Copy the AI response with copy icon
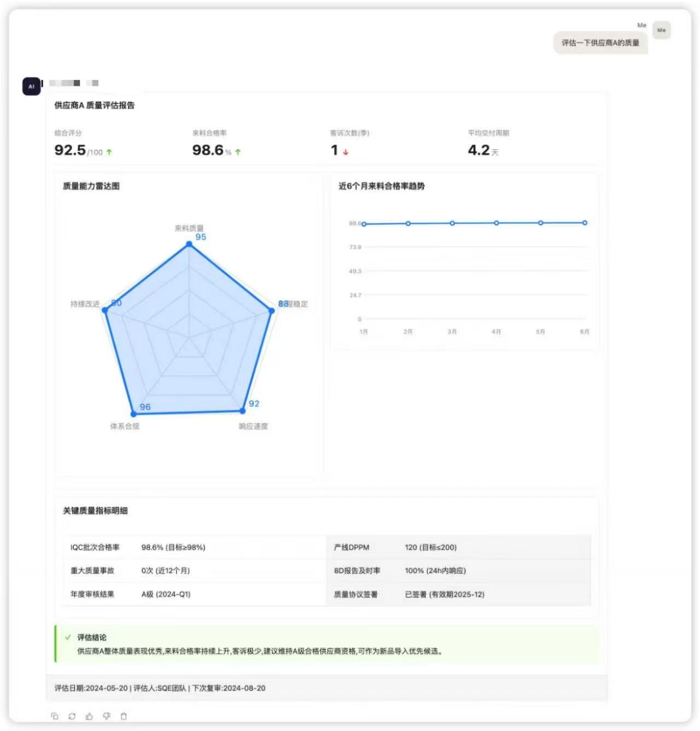 [55, 716]
